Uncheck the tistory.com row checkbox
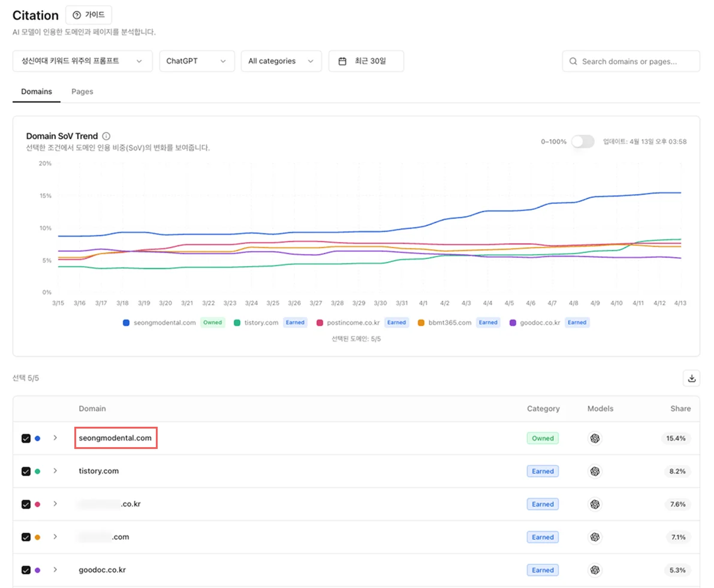Screen dimensions: 714x588 (26, 471)
